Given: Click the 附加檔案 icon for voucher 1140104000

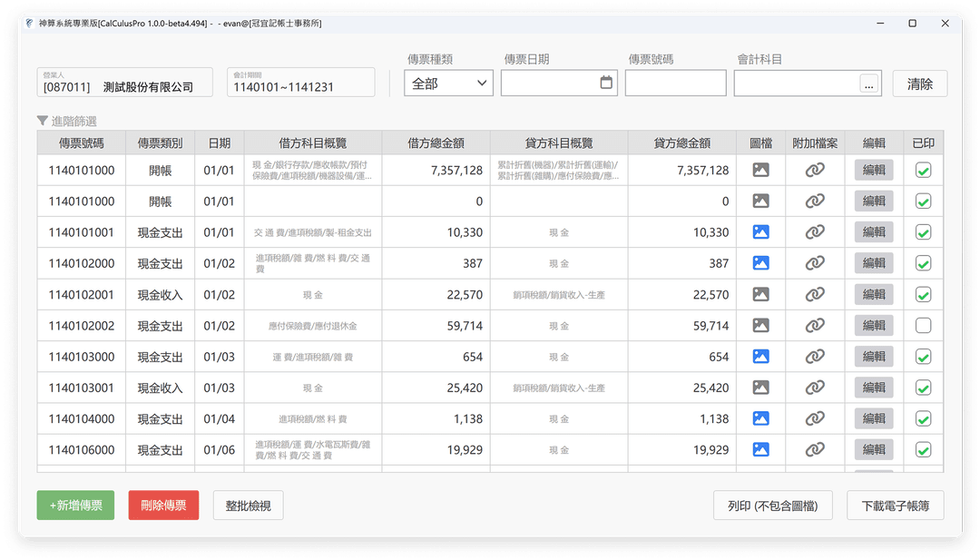Looking at the screenshot, I should [814, 418].
